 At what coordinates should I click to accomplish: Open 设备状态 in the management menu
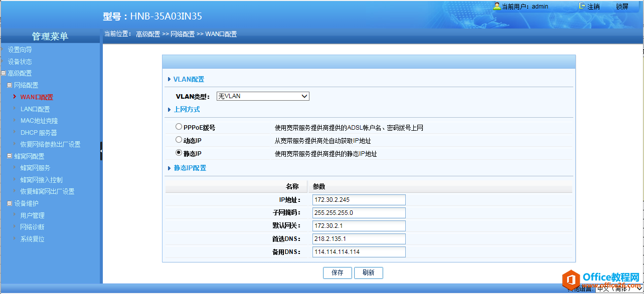(x=20, y=62)
